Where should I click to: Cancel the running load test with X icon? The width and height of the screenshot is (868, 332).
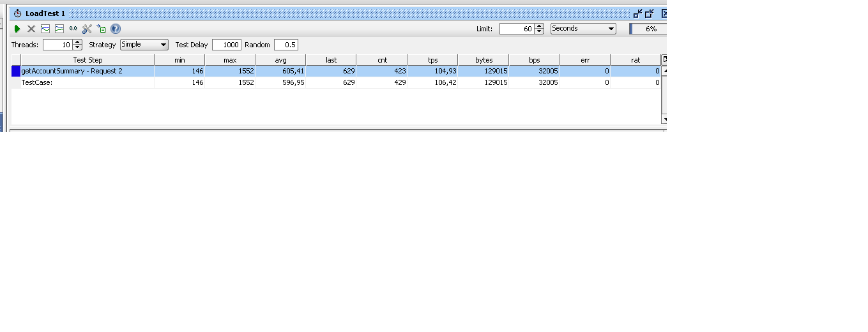click(x=31, y=29)
